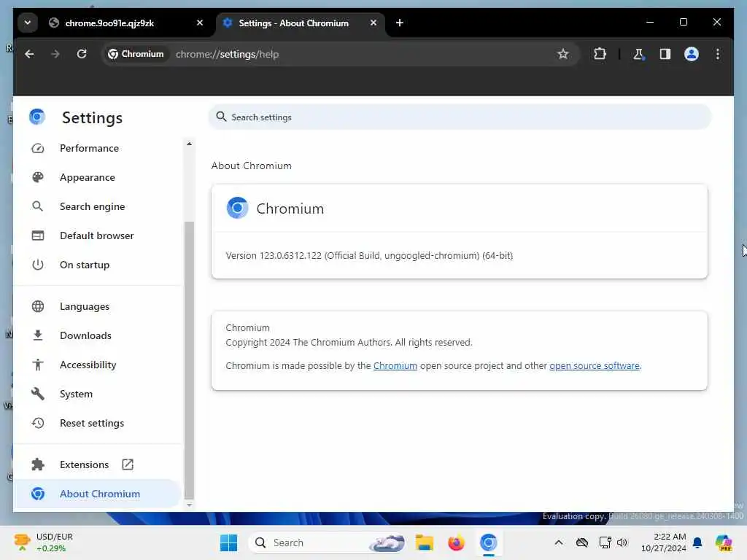The height and width of the screenshot is (560, 747).
Task: Open Firefox from taskbar
Action: click(456, 542)
